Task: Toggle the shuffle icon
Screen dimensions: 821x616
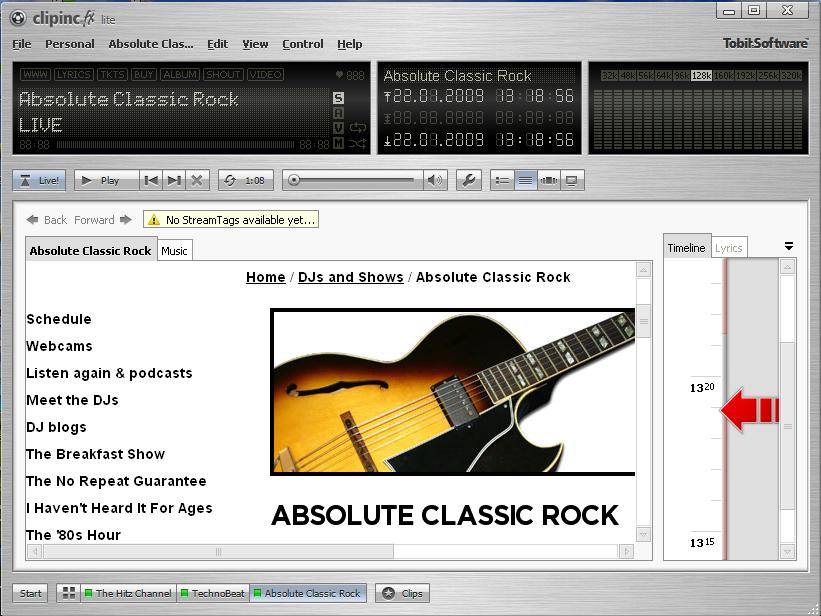Action: (x=358, y=143)
